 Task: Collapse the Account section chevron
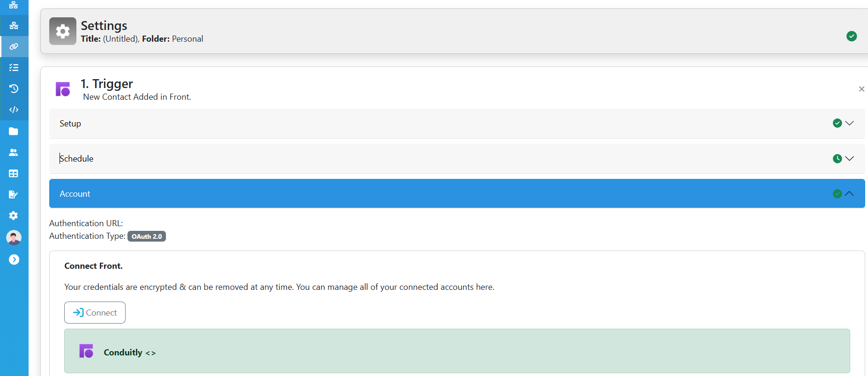pos(849,193)
